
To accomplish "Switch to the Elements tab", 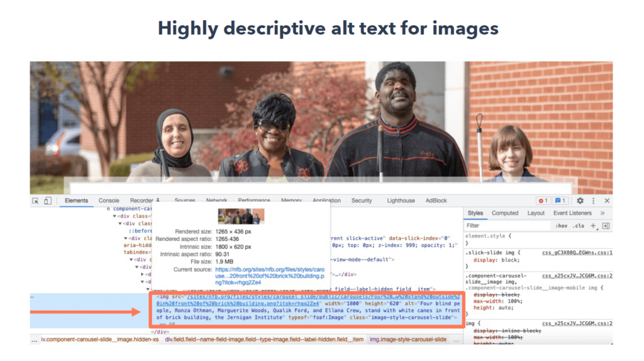I will tap(76, 201).
